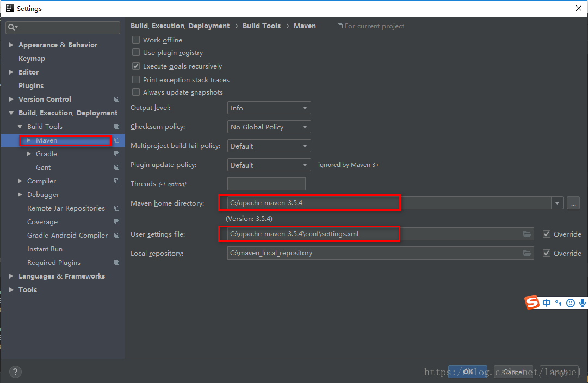Click the Sogou input method S logo
The image size is (588, 383).
[x=532, y=302]
